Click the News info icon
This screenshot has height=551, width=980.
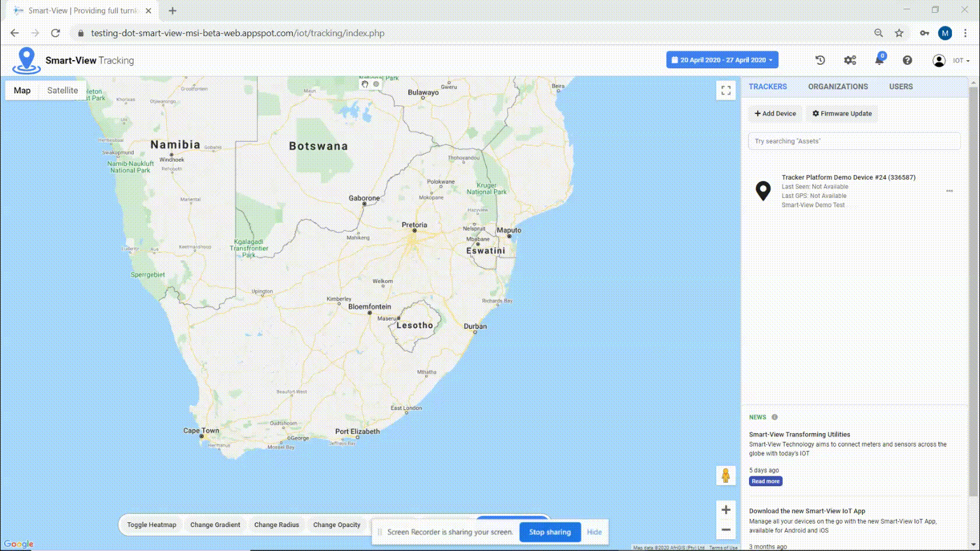[x=775, y=417]
